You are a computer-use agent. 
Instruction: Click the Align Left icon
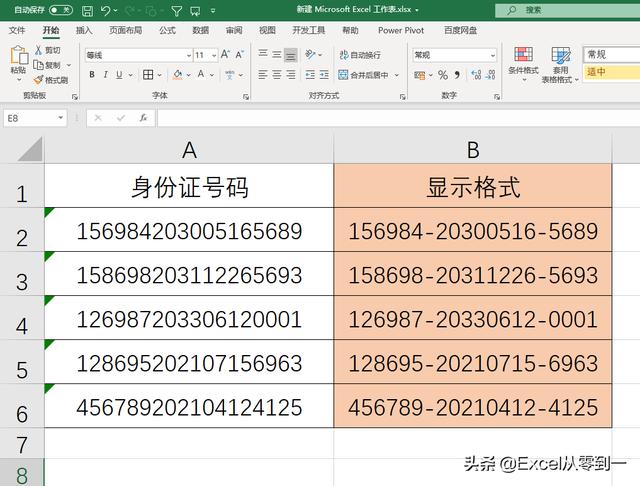263,75
